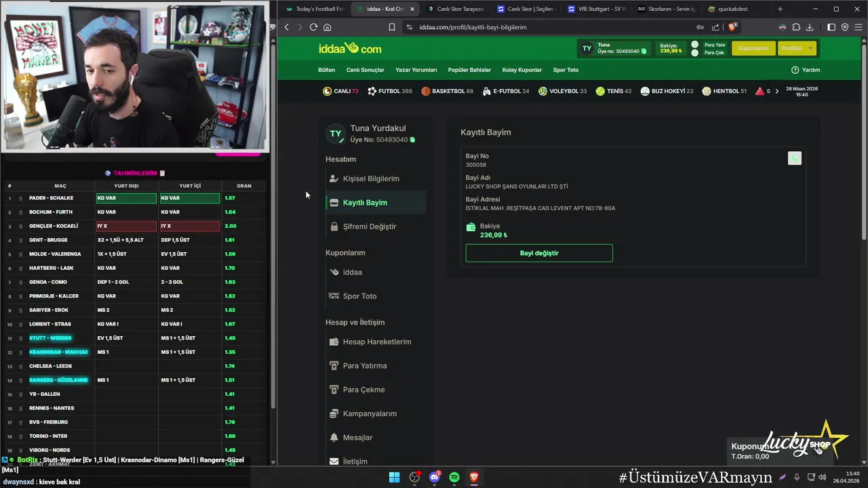The height and width of the screenshot is (488, 868).
Task: Open the Brave VPN shield icon
Action: click(x=845, y=27)
